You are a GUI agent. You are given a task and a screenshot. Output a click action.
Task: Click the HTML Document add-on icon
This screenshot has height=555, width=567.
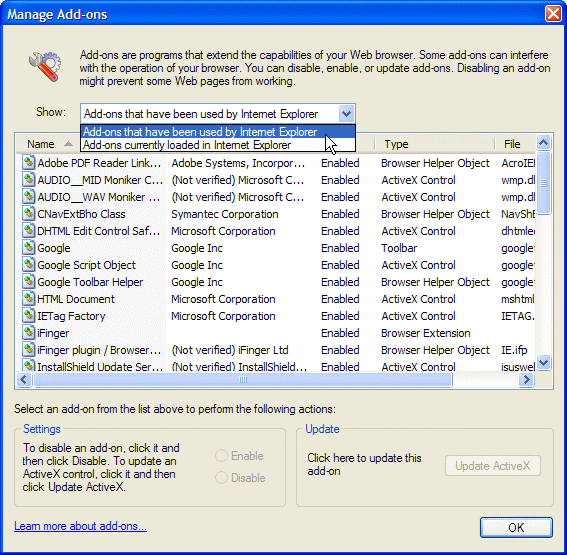tap(28, 298)
